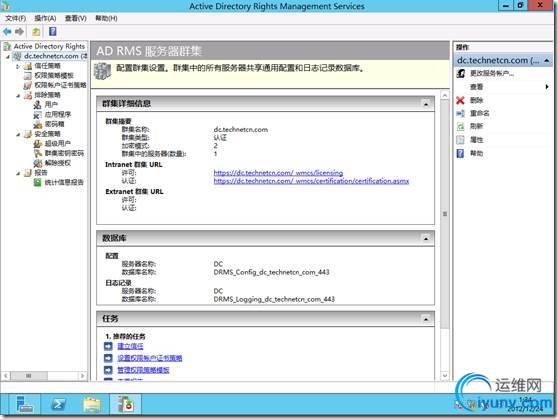Click the blue Help icon in the toolbar
The height and width of the screenshot is (419, 558).
[53, 32]
